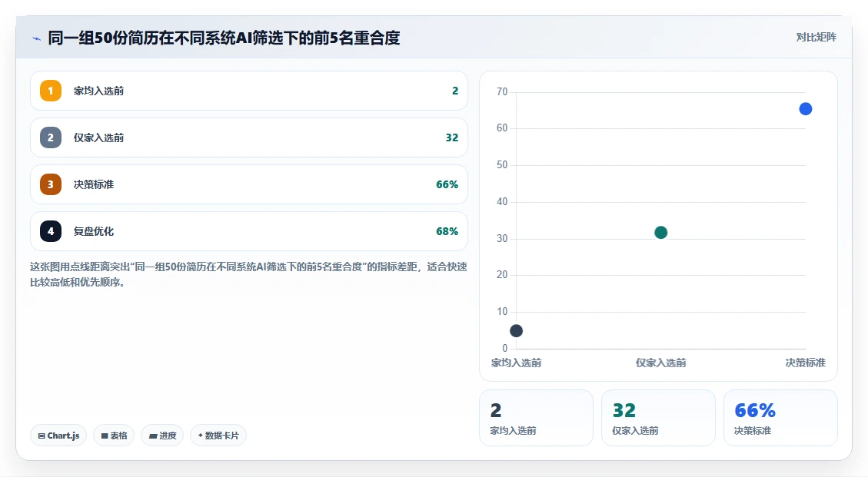Click the dark rank 4 badge
Screen dimensions: 868x477
51,231
